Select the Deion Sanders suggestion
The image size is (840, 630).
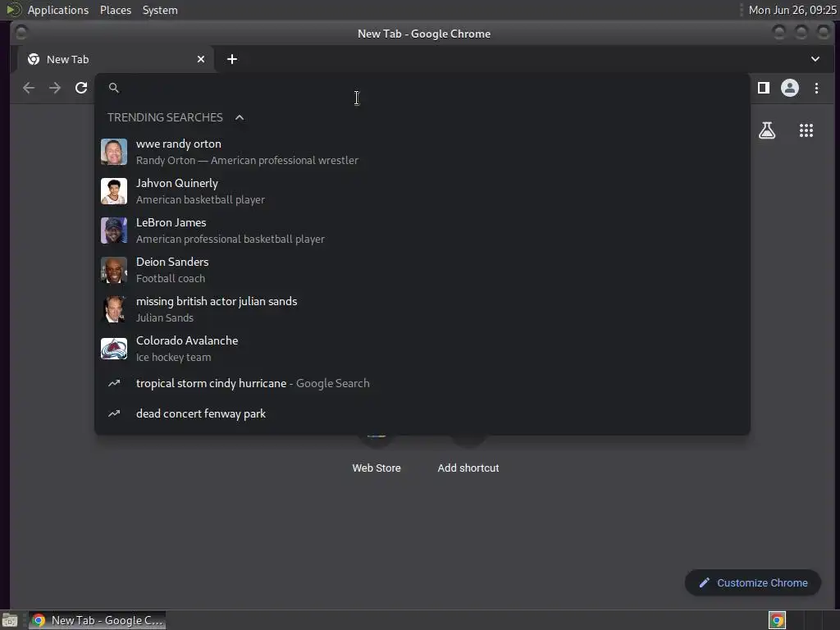422,270
